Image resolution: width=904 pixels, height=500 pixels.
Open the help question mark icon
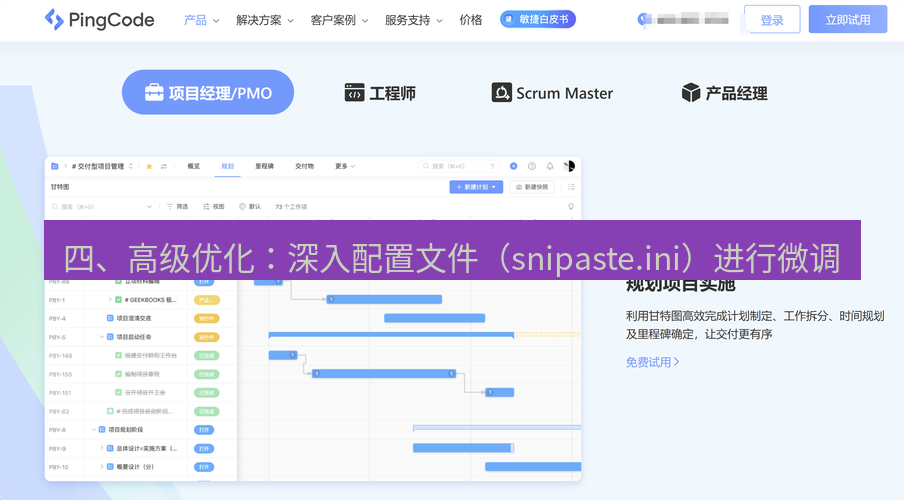(532, 166)
